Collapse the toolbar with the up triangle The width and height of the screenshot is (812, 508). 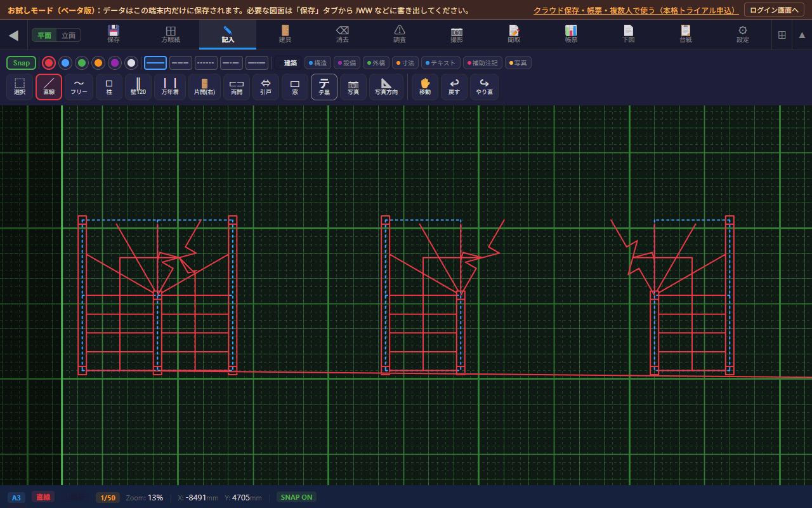802,35
